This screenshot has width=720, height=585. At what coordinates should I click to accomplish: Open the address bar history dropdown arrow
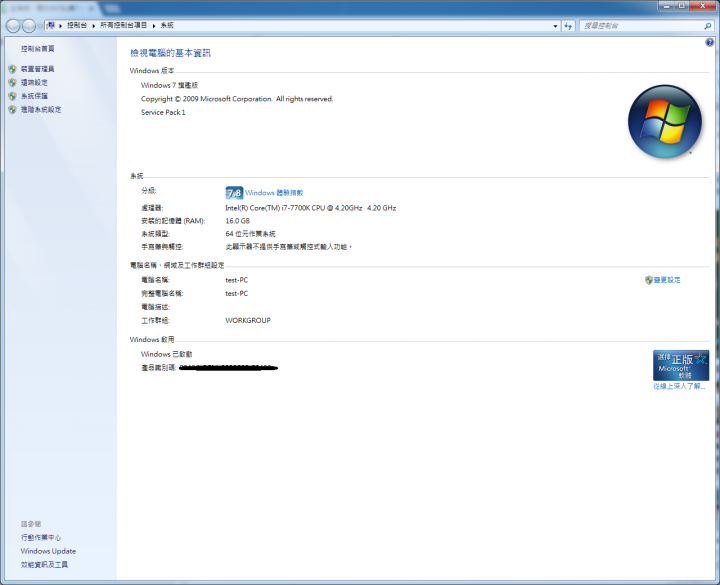pos(555,26)
